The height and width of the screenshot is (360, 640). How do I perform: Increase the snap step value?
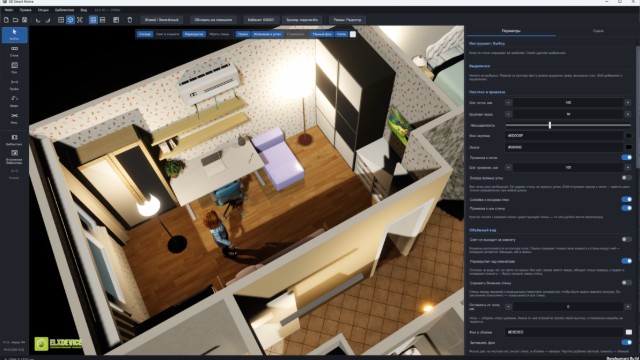pos(628,167)
